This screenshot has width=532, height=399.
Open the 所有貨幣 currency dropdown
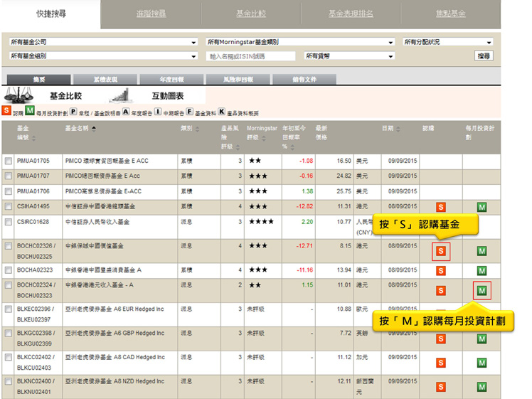click(349, 56)
